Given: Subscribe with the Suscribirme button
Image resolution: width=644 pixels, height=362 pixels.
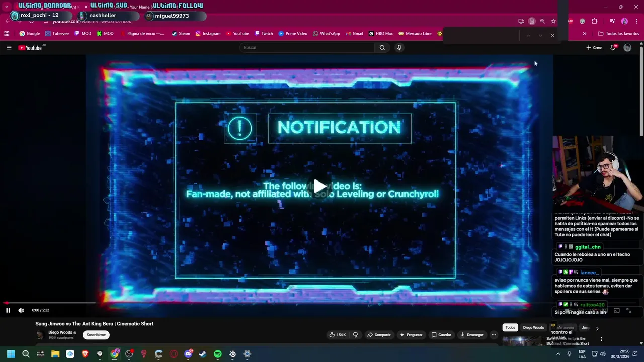Looking at the screenshot, I should pyautogui.click(x=96, y=335).
